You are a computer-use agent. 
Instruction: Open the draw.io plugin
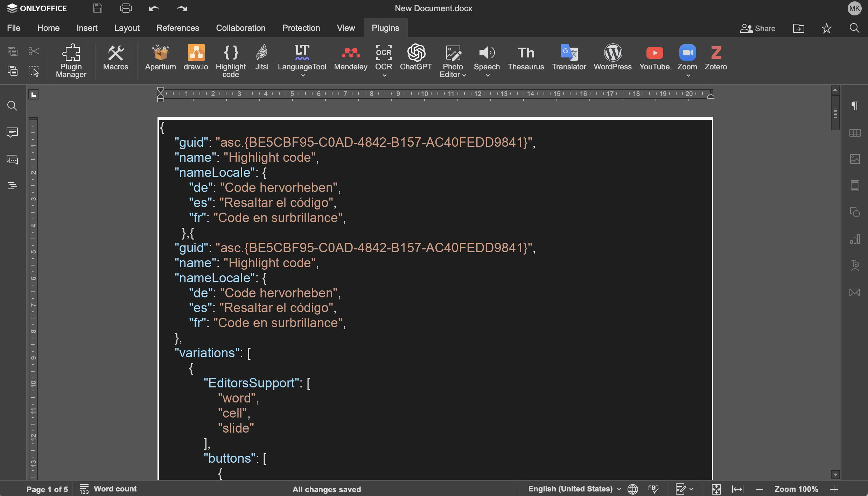coord(196,58)
